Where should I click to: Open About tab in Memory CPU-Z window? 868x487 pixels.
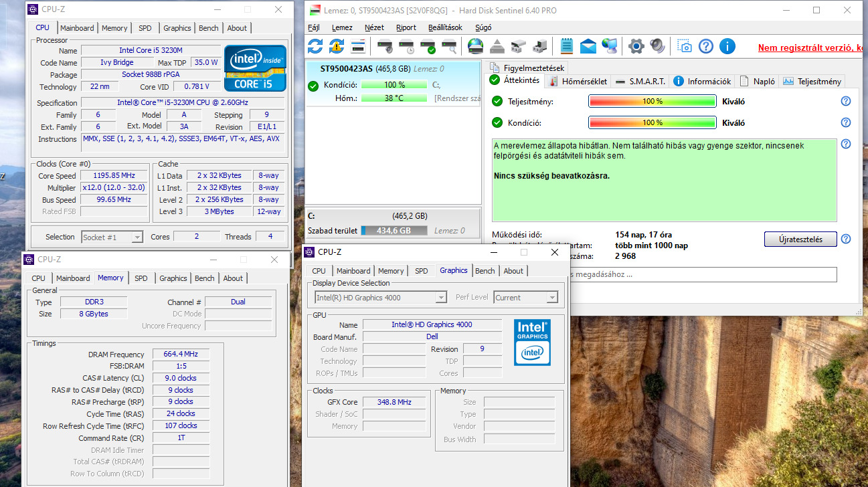[233, 278]
